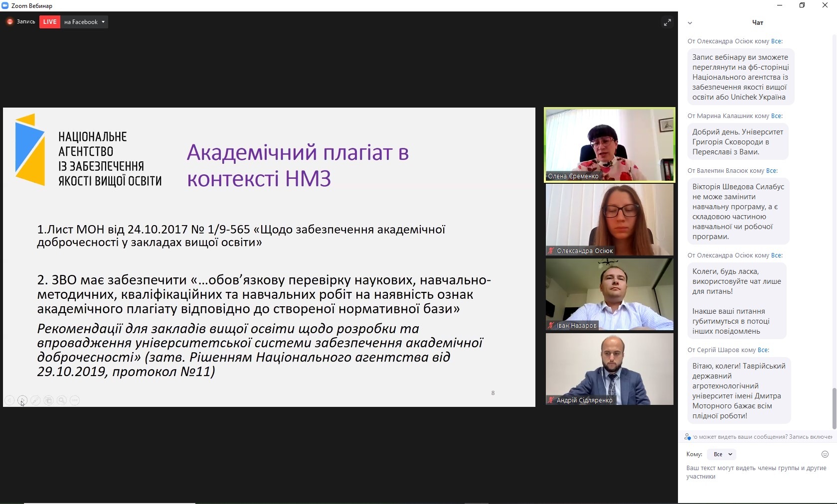837x504 pixels.
Task: Open the emoji picker in chat
Action: point(825,454)
